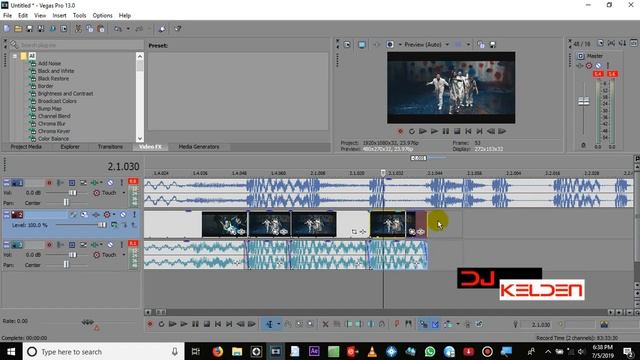Select the Border effect
The image size is (640, 360).
(45, 86)
